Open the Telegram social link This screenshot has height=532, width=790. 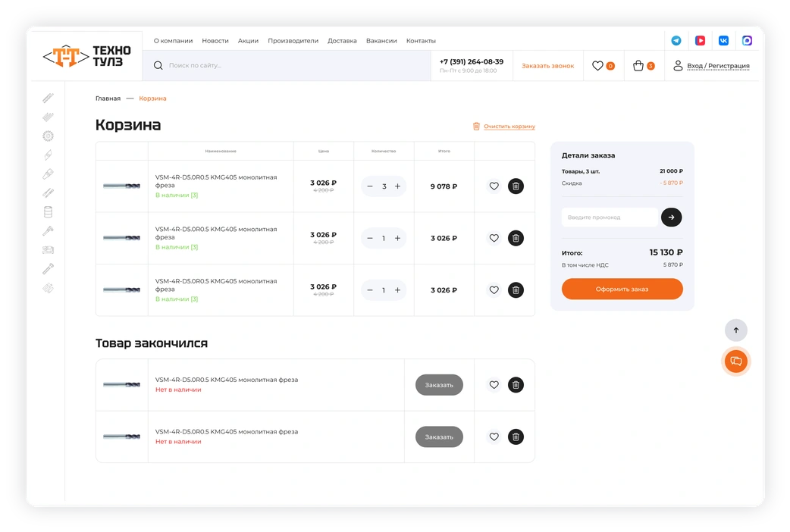point(676,41)
